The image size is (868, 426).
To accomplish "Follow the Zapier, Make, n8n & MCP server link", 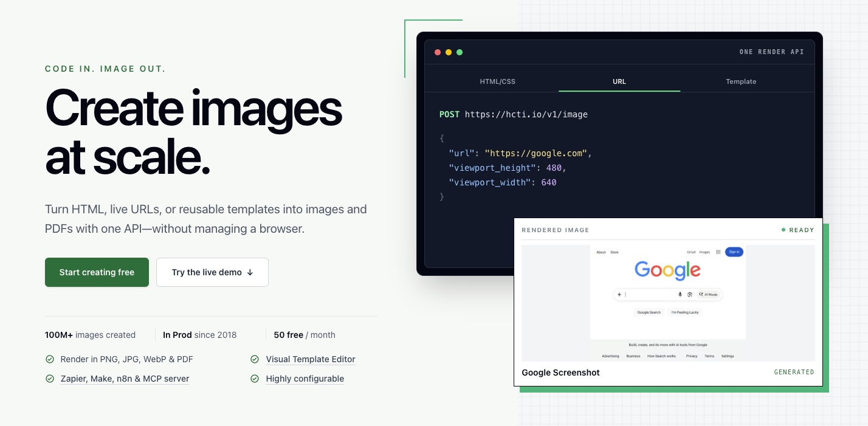I will 125,379.
